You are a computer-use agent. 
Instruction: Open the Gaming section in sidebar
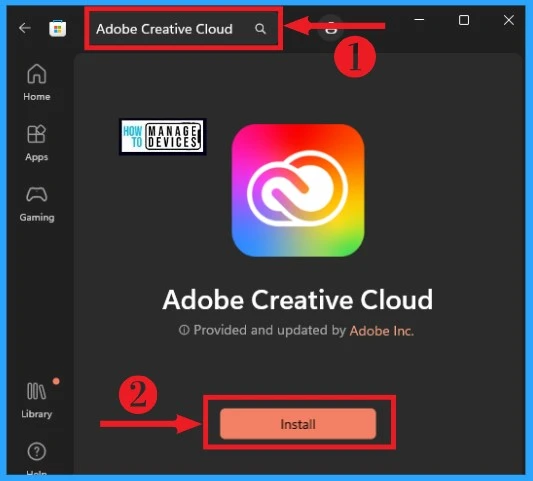[37, 204]
